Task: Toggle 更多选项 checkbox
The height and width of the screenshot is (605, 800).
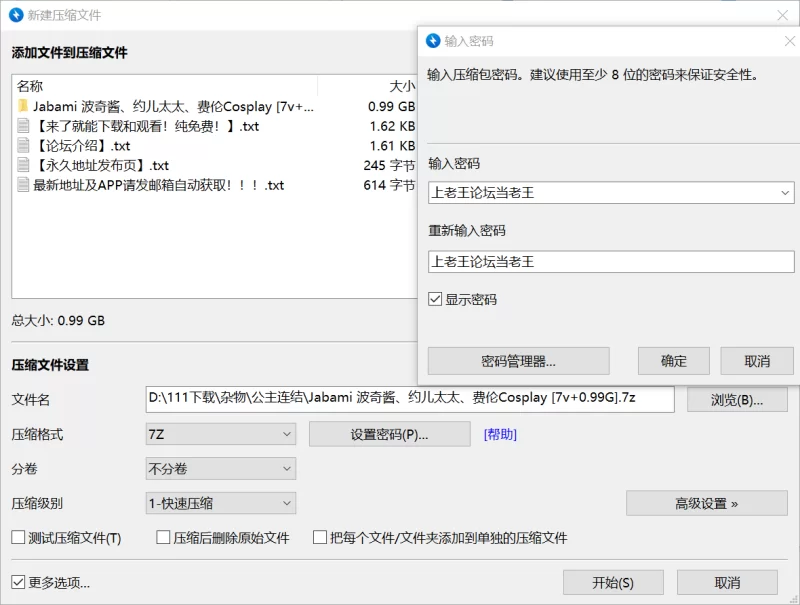Action: pyautogui.click(x=18, y=582)
